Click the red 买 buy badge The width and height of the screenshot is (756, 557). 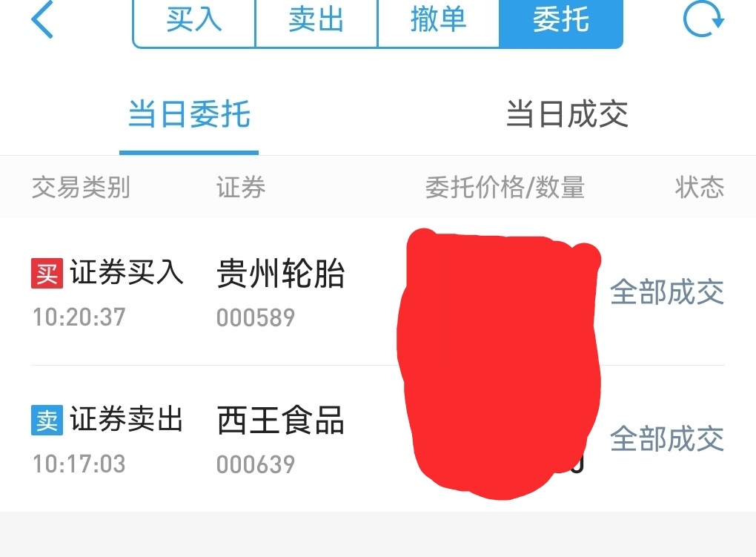(47, 273)
